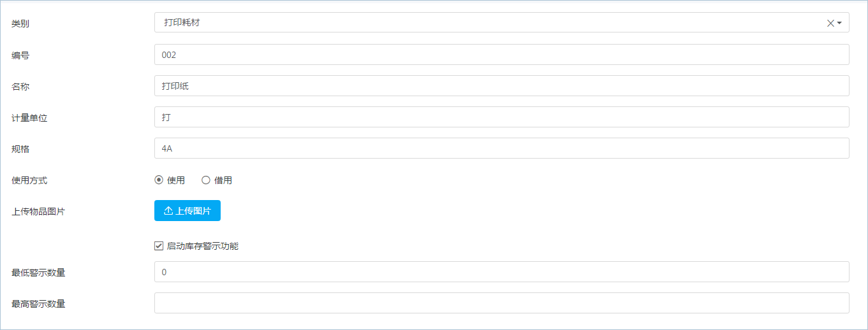Click the 使用方式 label

coord(29,181)
